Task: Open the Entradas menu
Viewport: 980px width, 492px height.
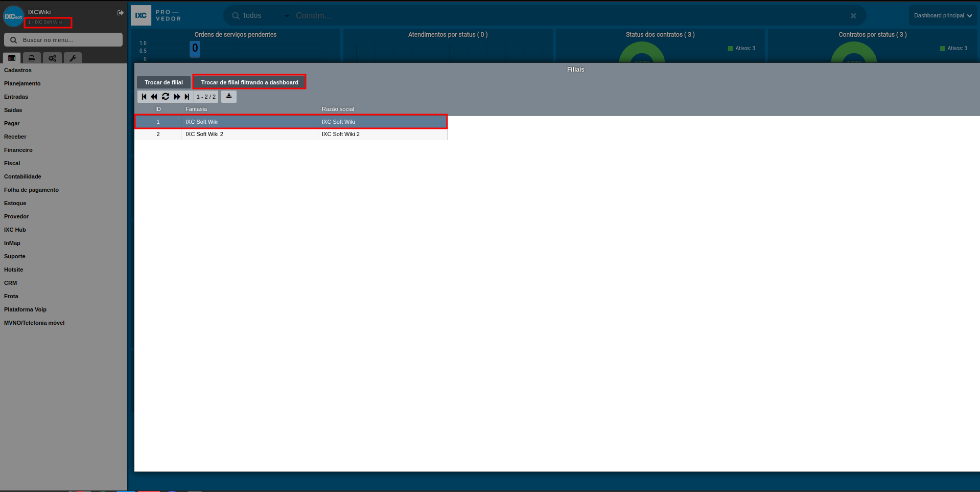Action: [16, 97]
